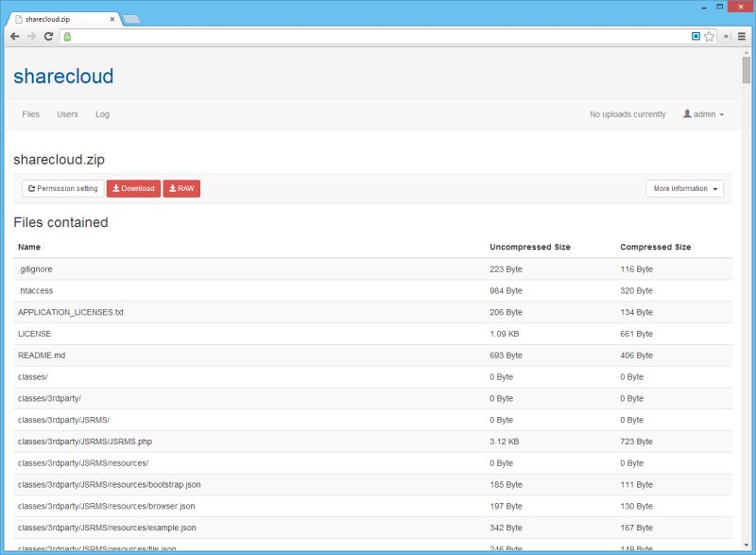Click the 1.09 KB size of LICENSE
756x555 pixels.
coord(505,334)
